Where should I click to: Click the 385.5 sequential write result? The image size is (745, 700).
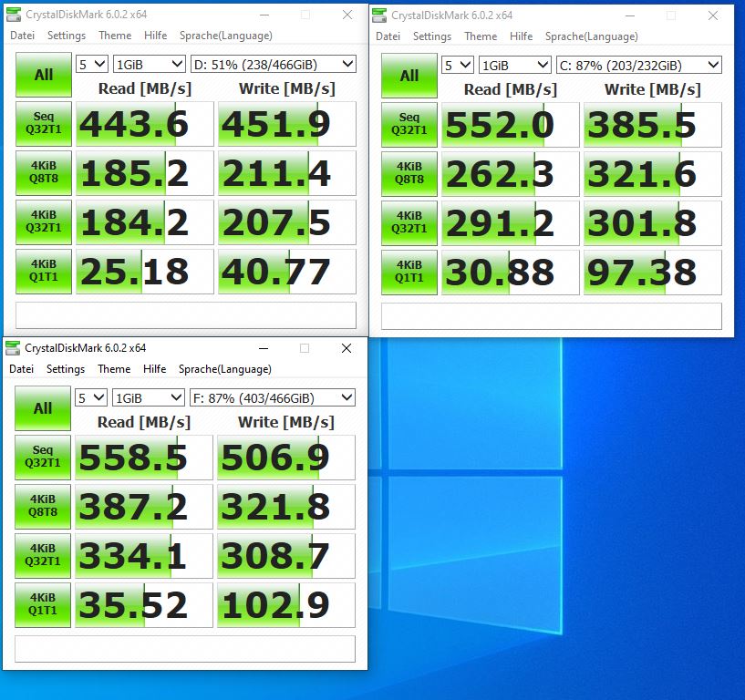(x=652, y=125)
